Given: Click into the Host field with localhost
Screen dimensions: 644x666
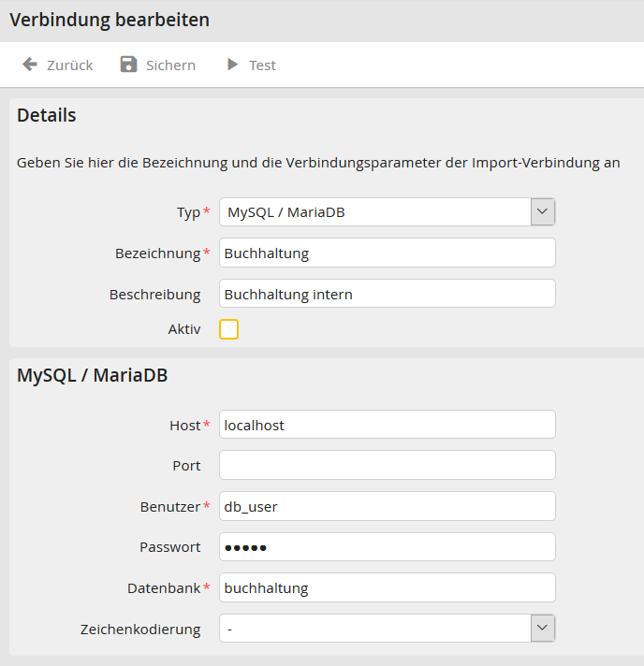Looking at the screenshot, I should (387, 425).
